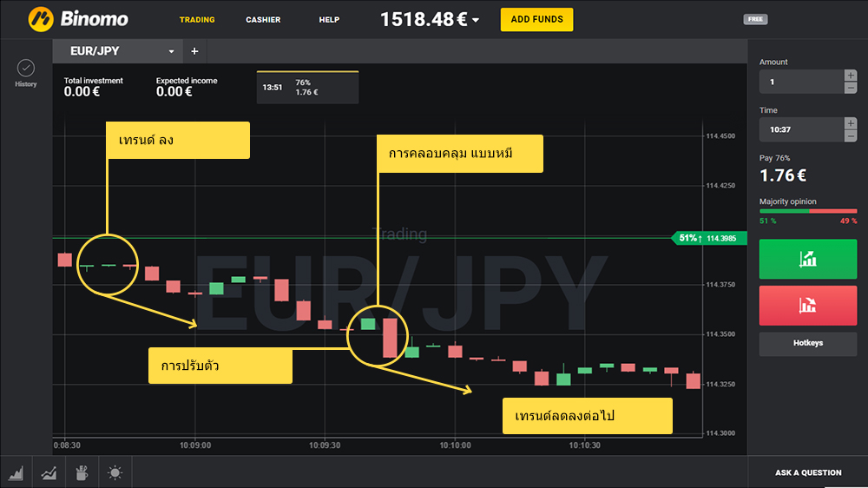The width and height of the screenshot is (868, 488).
Task: Decrease Amount with minus stepper
Action: tap(850, 88)
